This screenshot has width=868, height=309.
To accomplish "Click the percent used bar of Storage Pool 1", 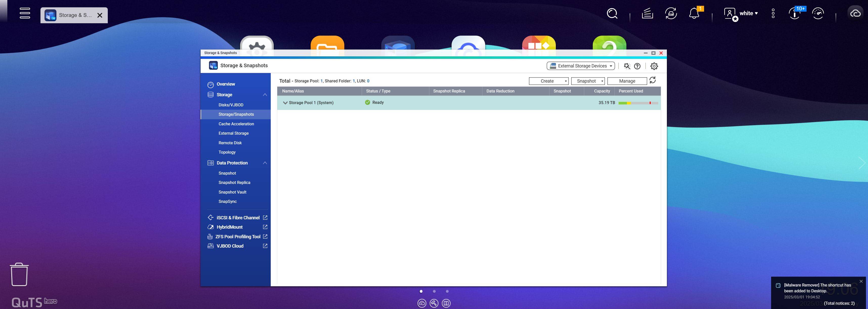I will click(638, 103).
